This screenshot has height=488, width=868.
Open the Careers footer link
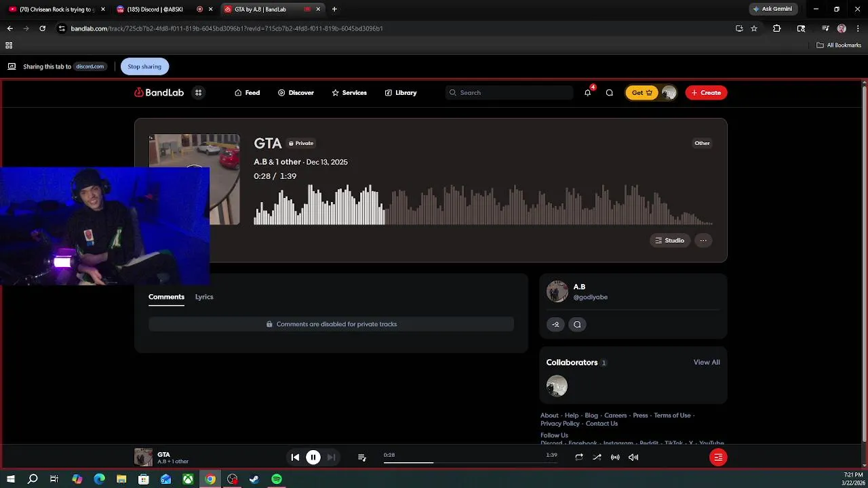pos(616,415)
